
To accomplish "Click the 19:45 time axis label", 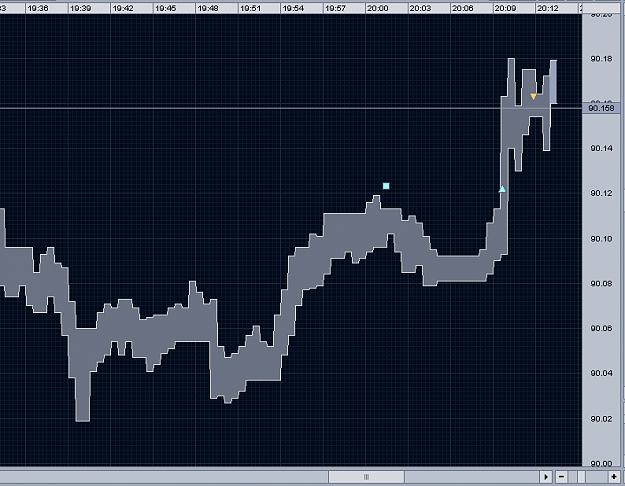I will pyautogui.click(x=165, y=8).
